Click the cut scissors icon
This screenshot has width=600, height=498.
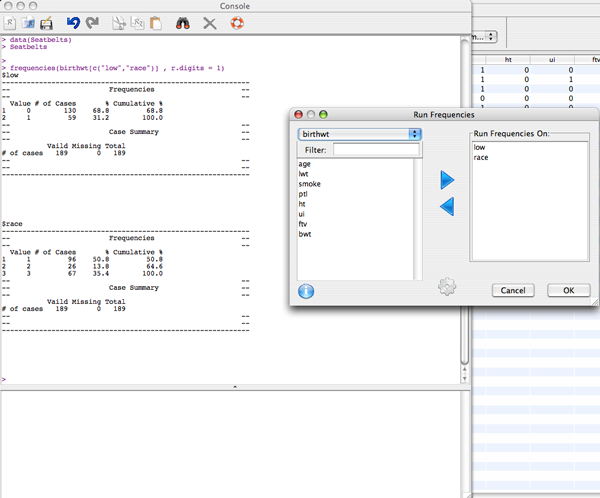119,23
